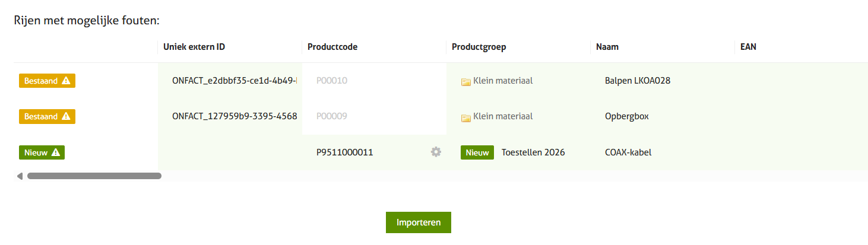
Task: Click warning icon on second Bestaand badge
Action: (x=66, y=116)
